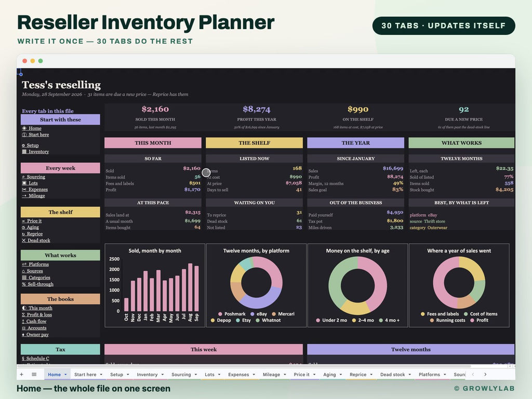The image size is (532, 399).
Task: Click the Sold, month by month chart
Action: coord(155,285)
